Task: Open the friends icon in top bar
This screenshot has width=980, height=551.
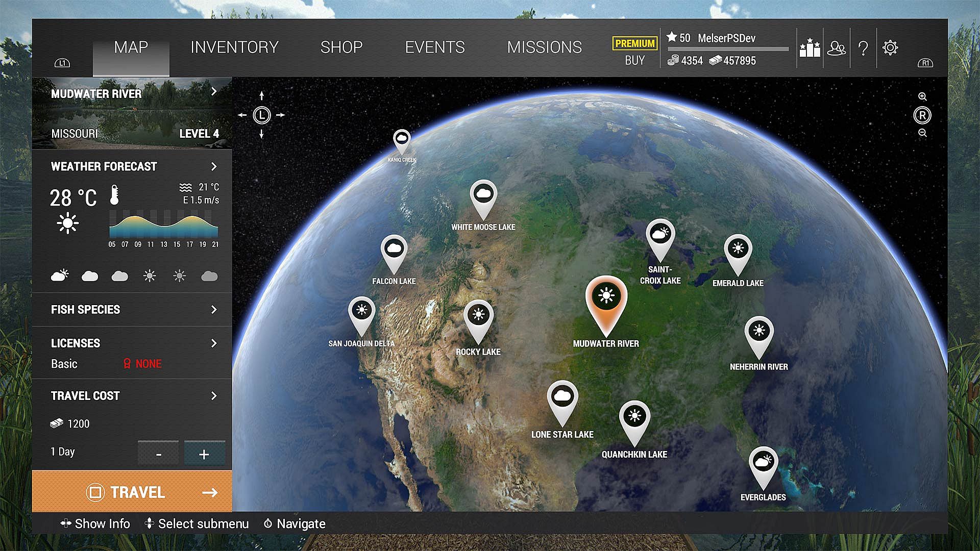Action: [836, 48]
